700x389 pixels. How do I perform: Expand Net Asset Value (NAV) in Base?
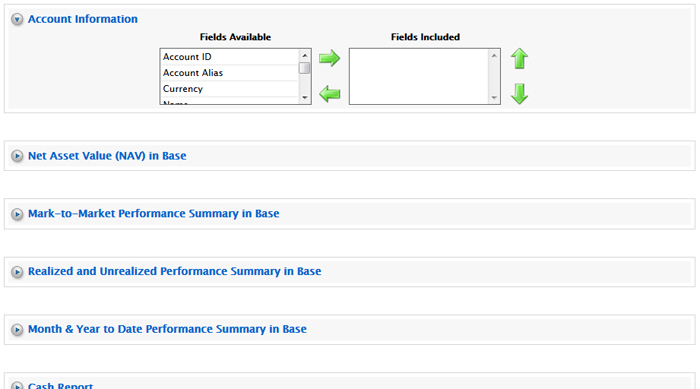pyautogui.click(x=17, y=156)
